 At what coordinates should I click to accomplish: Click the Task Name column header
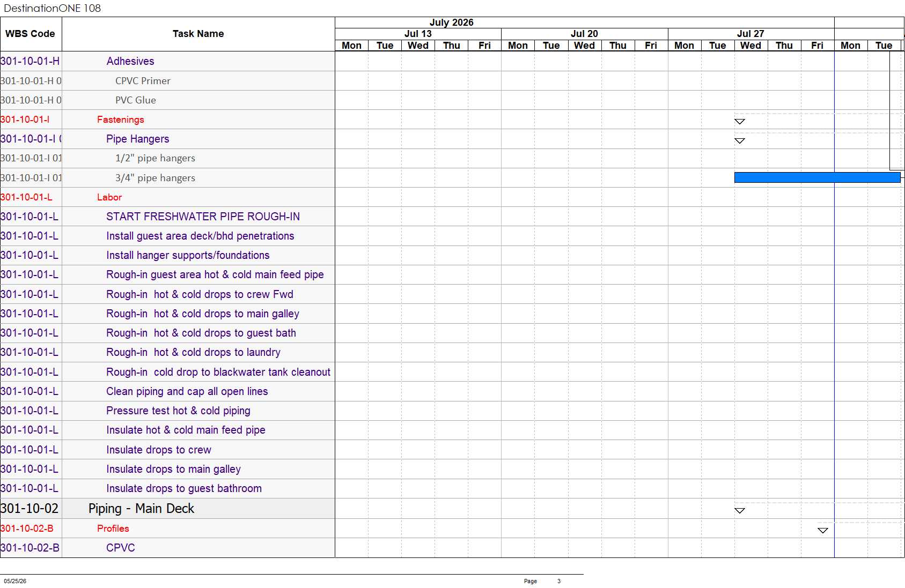(x=198, y=34)
